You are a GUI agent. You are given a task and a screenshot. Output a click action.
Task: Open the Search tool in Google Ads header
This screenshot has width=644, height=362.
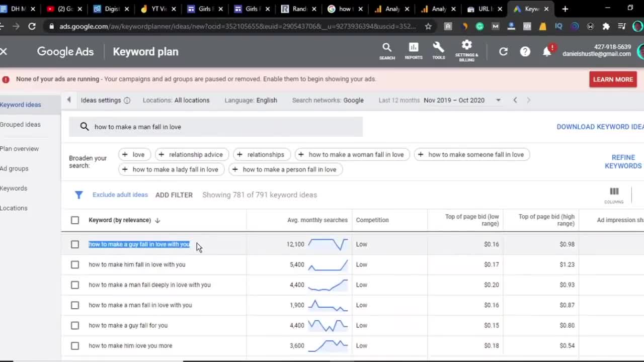[x=387, y=51]
